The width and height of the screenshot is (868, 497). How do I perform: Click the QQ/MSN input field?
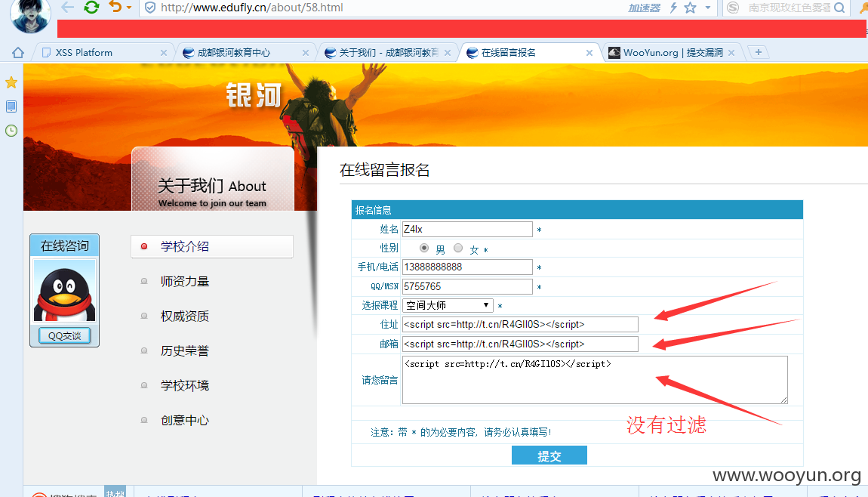pyautogui.click(x=467, y=286)
